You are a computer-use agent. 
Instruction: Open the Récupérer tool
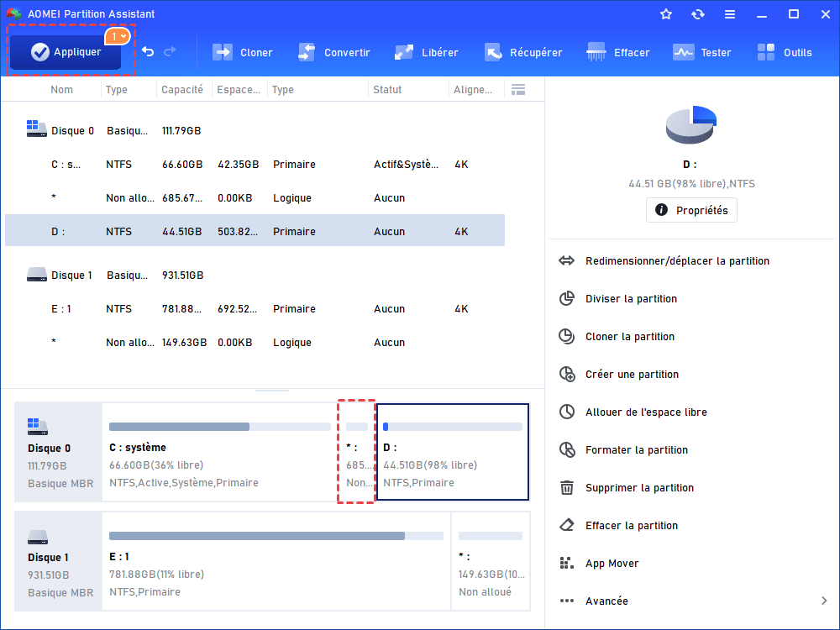[522, 52]
